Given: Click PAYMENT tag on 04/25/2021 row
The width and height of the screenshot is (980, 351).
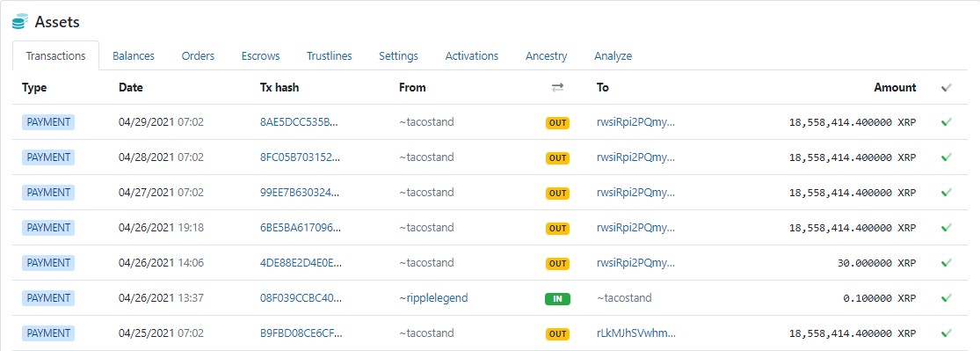Looking at the screenshot, I should 48,333.
